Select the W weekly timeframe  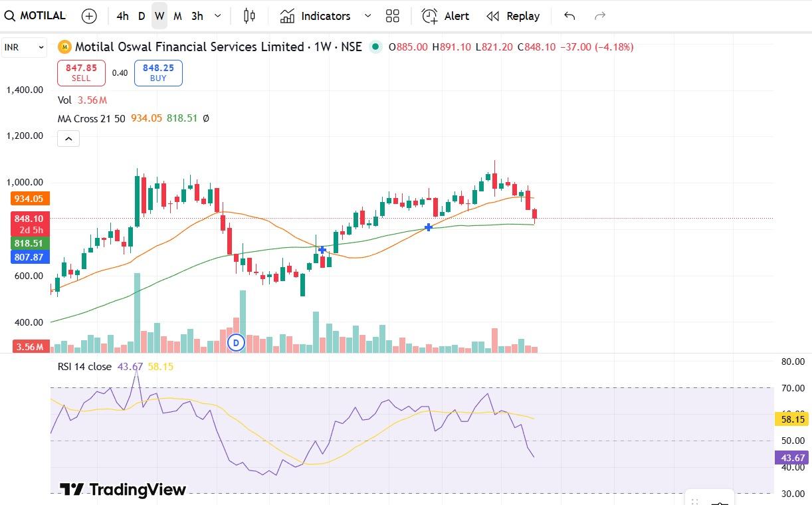click(x=159, y=16)
